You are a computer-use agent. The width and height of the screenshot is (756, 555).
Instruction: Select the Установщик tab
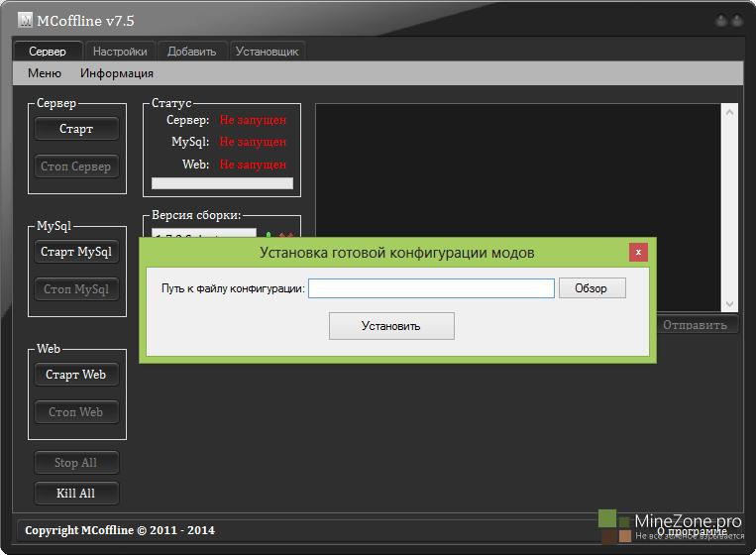pyautogui.click(x=267, y=52)
